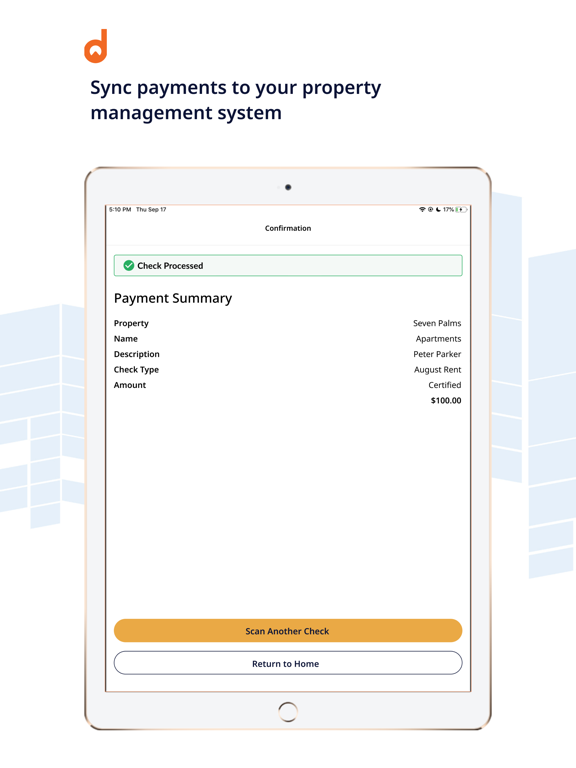Tap the 17% battery percentage

448,210
